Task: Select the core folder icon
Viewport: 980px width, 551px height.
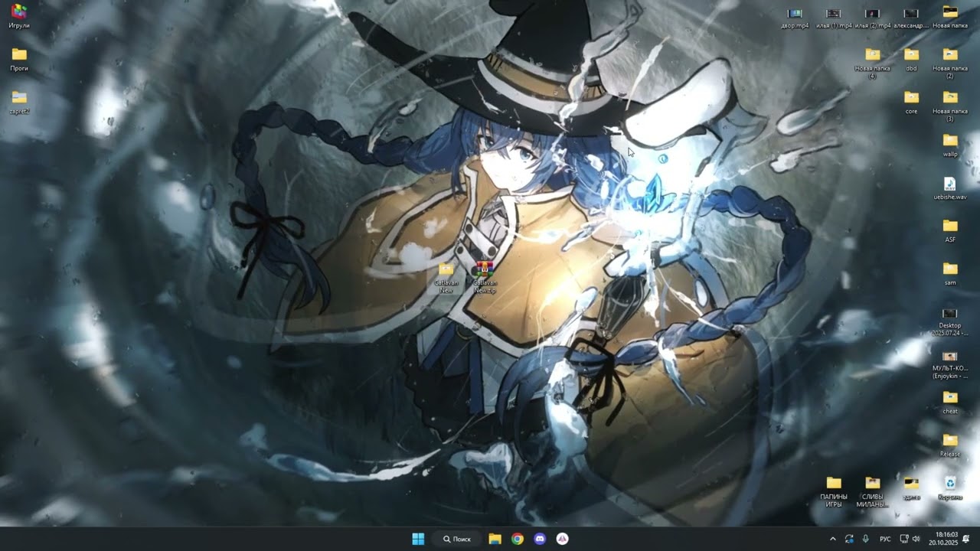Action: coord(911,102)
